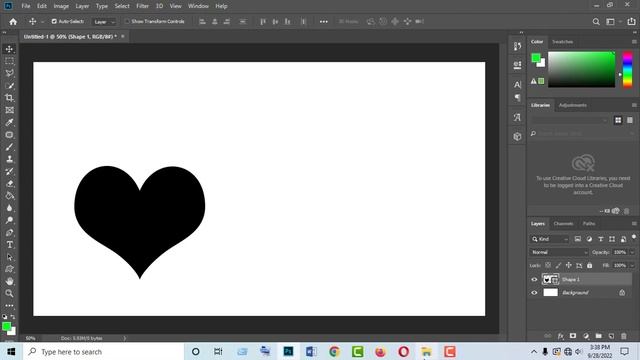The image size is (640, 360).
Task: Select the Rectangular Marquee tool
Action: (9, 61)
